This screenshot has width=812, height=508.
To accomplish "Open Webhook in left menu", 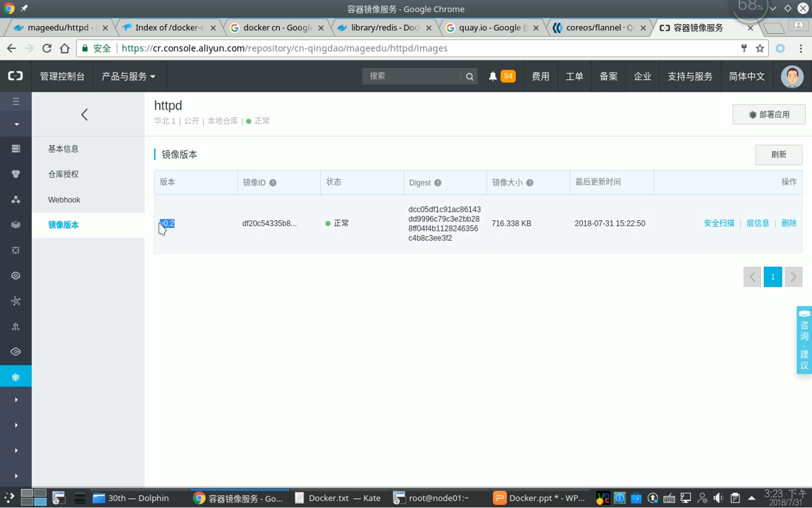I will [64, 200].
